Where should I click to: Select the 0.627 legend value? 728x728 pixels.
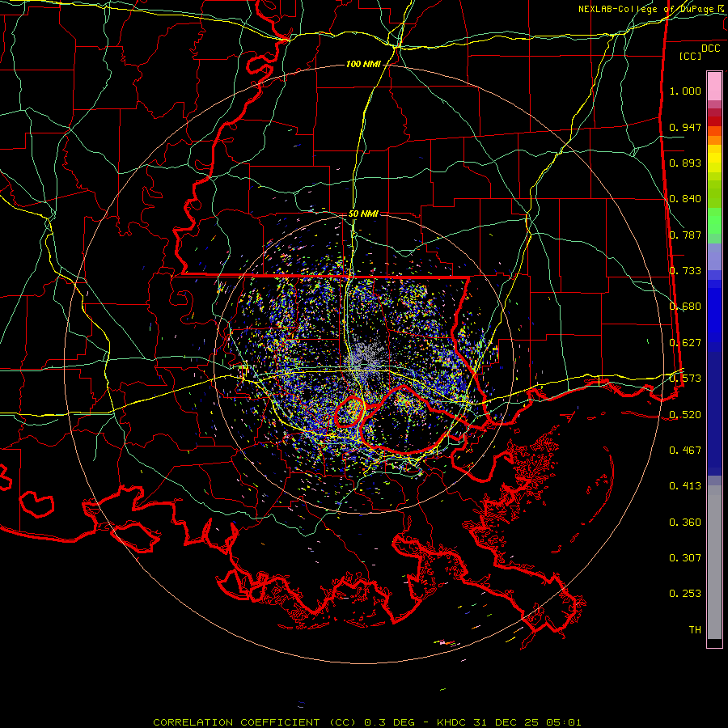(x=685, y=343)
